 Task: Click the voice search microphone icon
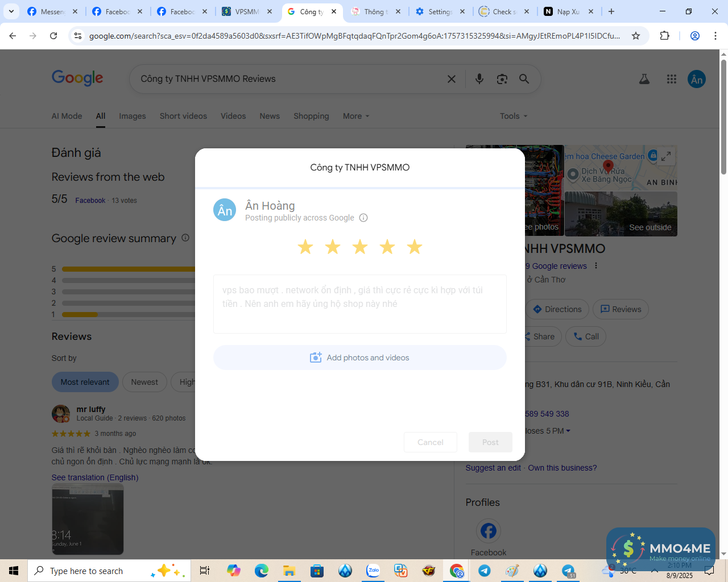pyautogui.click(x=479, y=79)
